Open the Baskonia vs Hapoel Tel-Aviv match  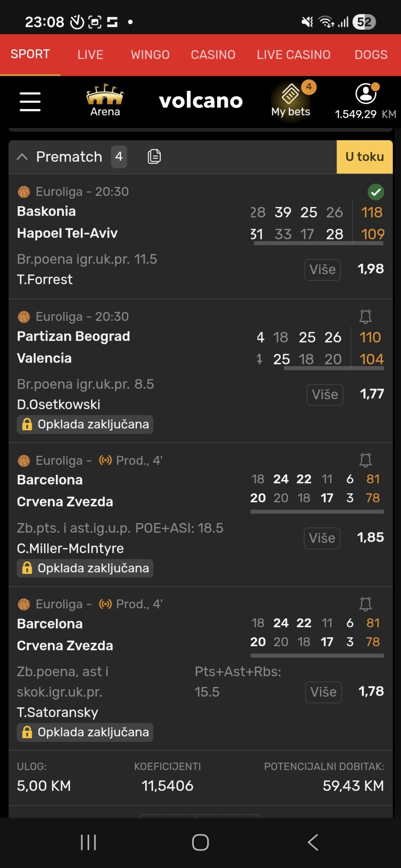[x=67, y=222]
